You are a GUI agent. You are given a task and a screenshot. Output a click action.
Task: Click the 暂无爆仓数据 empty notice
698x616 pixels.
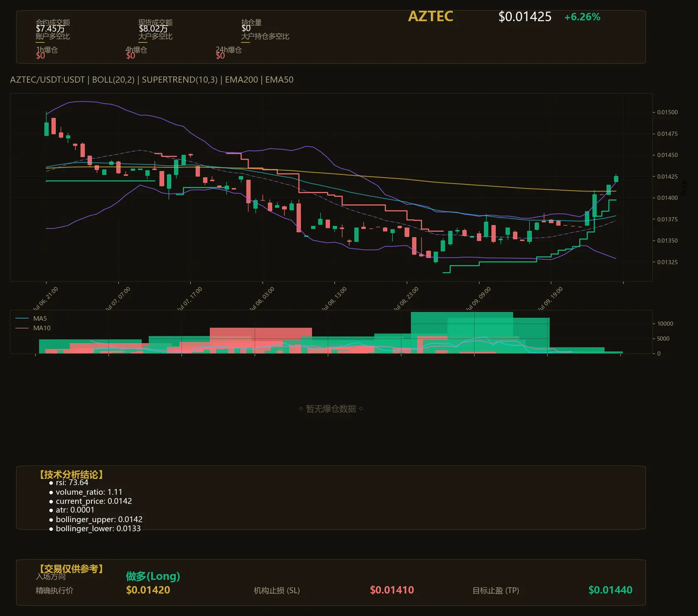point(331,409)
